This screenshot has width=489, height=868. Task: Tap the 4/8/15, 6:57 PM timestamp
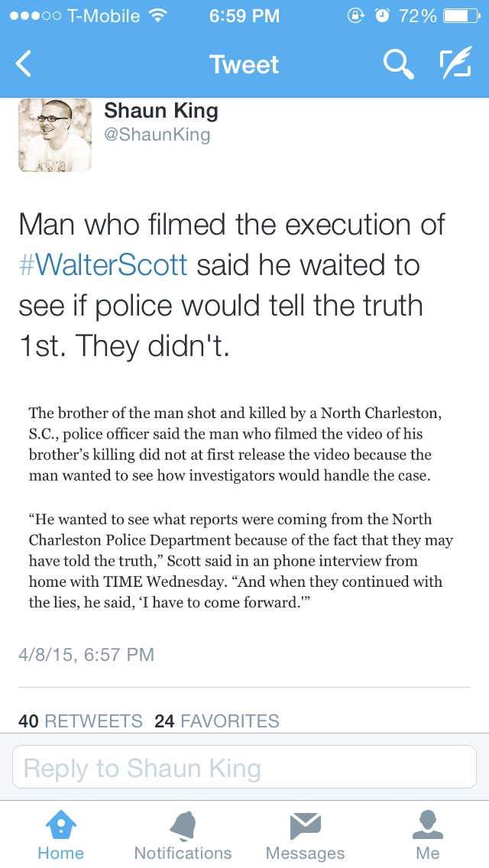coord(86,654)
